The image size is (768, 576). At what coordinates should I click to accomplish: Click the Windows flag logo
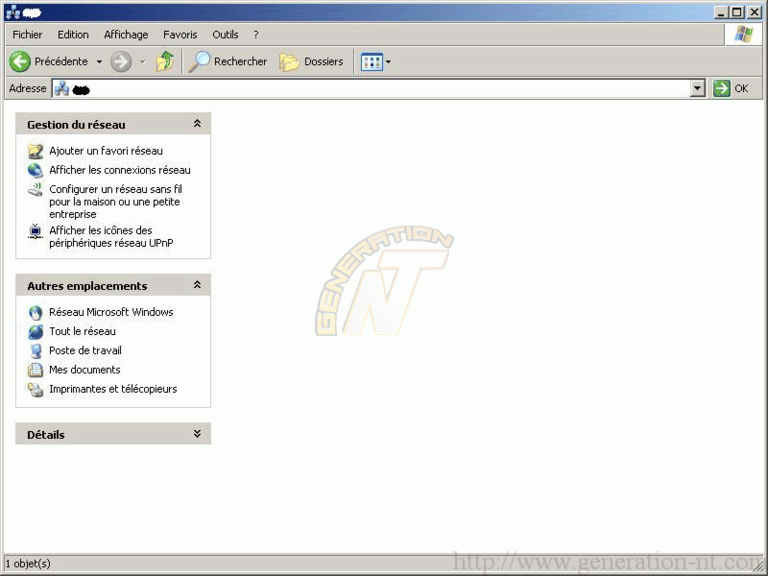(744, 34)
